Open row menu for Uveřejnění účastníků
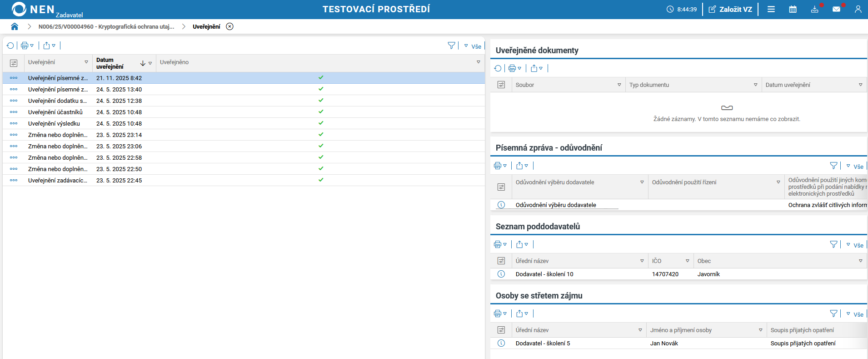Image resolution: width=868 pixels, height=359 pixels. click(x=14, y=112)
